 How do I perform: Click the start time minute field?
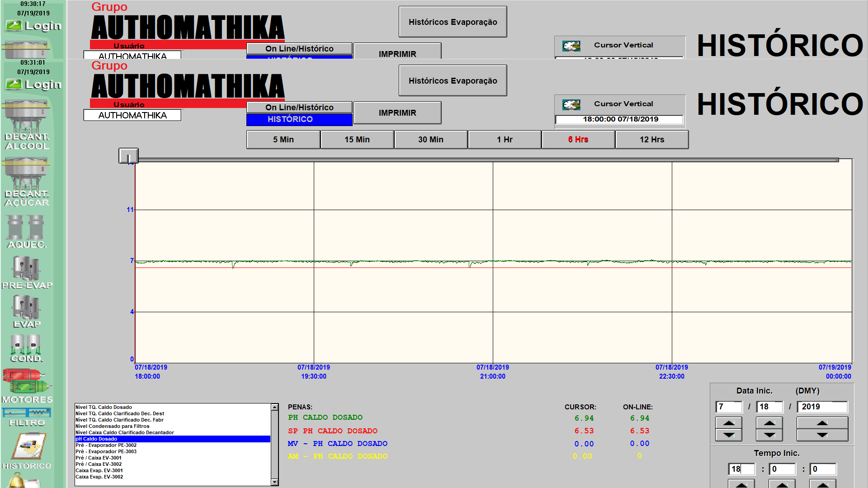click(x=782, y=469)
